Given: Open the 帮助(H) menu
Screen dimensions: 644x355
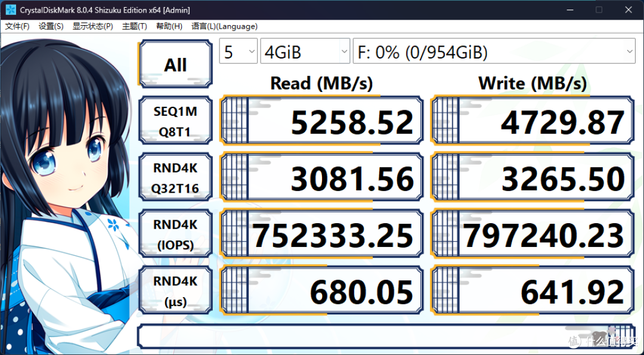Looking at the screenshot, I should point(169,26).
